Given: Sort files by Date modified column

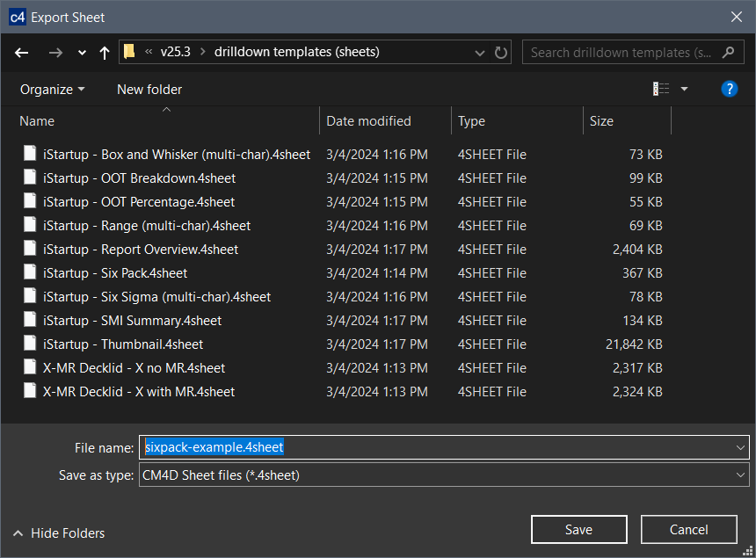Looking at the screenshot, I should coord(369,121).
